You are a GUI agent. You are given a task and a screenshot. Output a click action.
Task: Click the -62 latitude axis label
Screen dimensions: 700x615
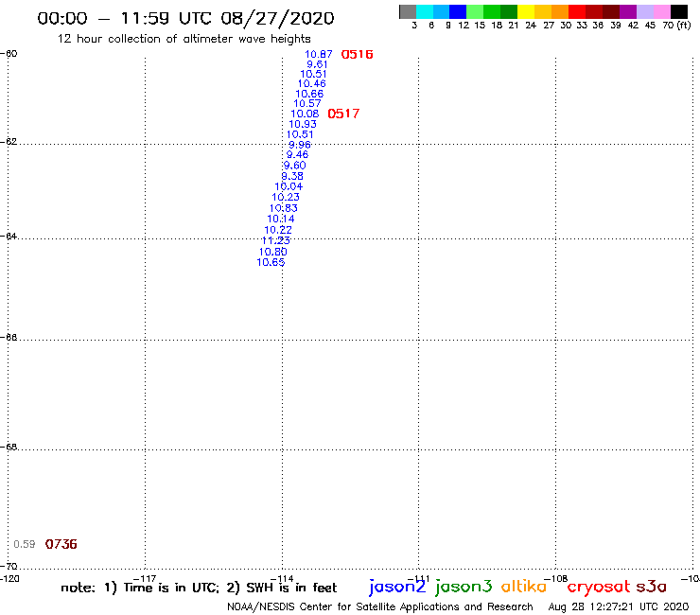pyautogui.click(x=9, y=142)
